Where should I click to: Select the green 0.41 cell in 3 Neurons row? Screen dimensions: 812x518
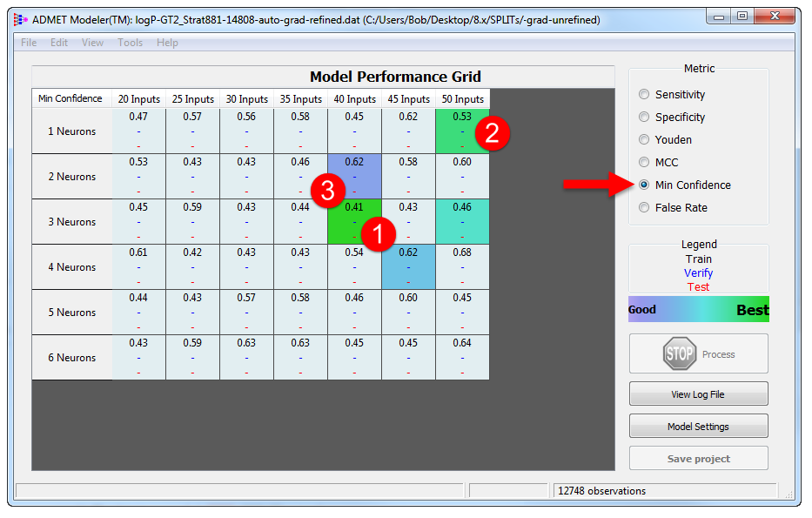pyautogui.click(x=355, y=222)
